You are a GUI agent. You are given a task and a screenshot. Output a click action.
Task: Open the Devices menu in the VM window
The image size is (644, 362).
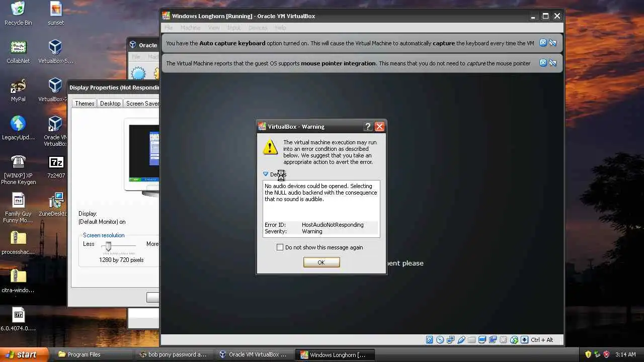click(258, 28)
